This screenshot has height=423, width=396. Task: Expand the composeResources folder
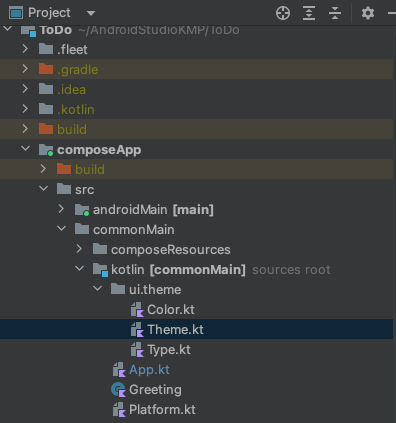point(79,249)
